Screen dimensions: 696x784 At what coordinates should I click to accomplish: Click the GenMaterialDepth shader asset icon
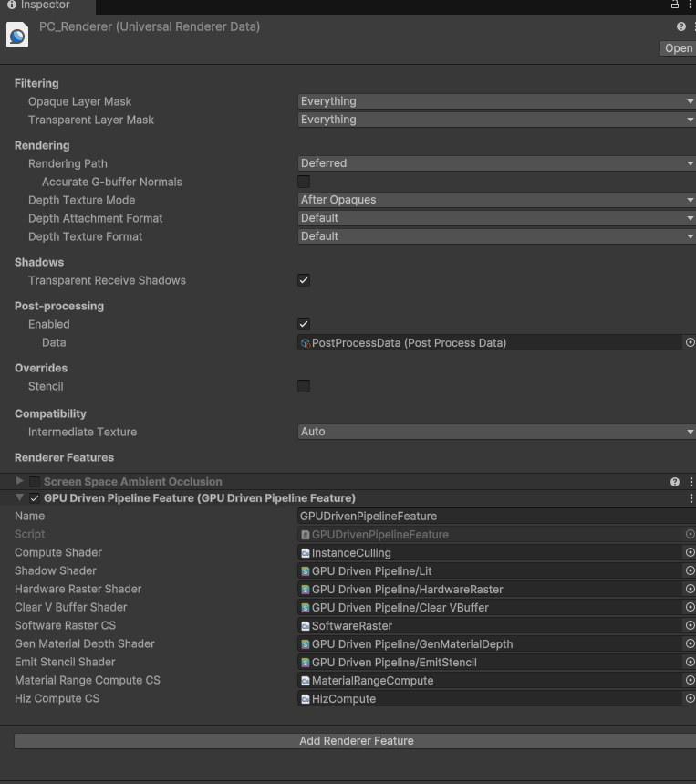tap(306, 644)
